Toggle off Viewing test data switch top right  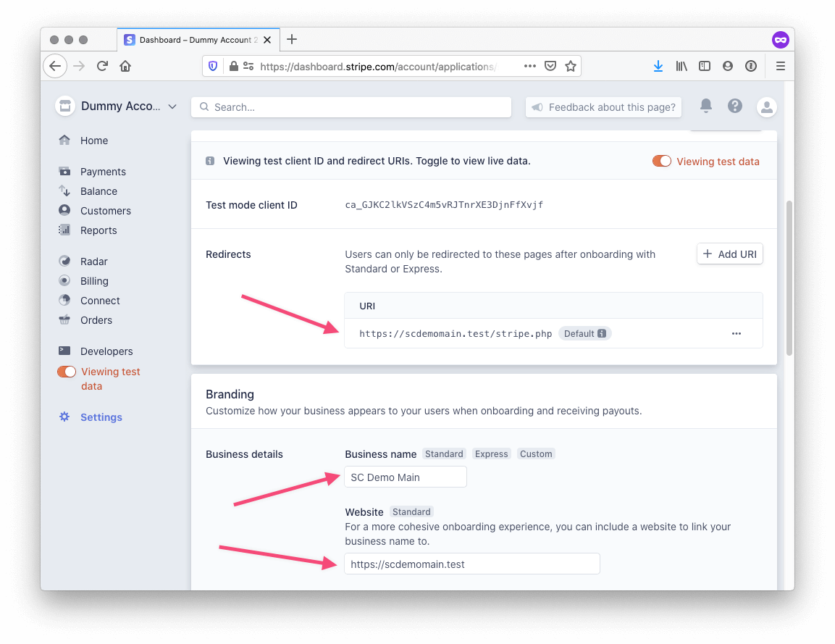[x=661, y=161]
